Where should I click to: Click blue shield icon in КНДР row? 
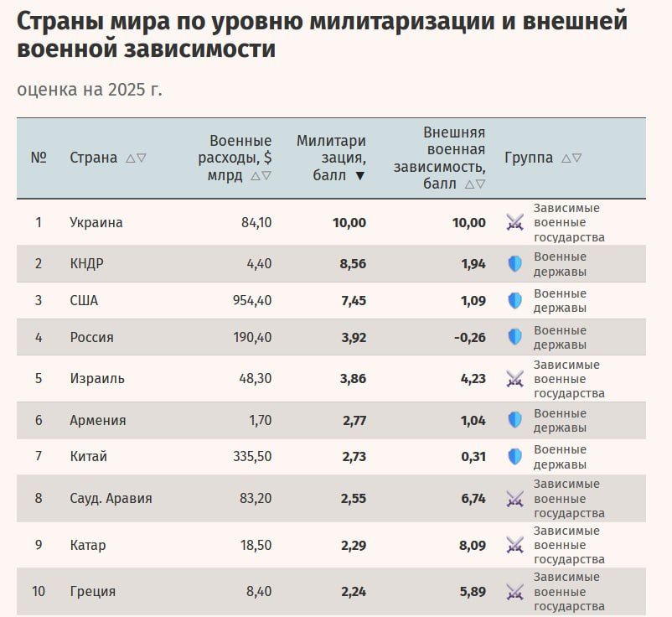(514, 264)
